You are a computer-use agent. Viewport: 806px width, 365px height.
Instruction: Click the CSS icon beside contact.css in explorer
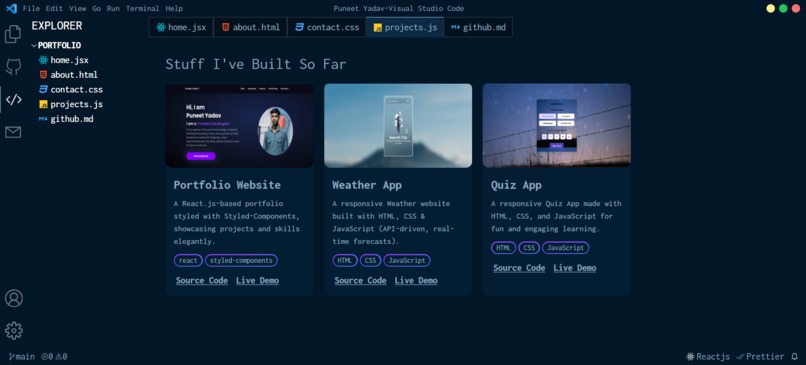(43, 89)
